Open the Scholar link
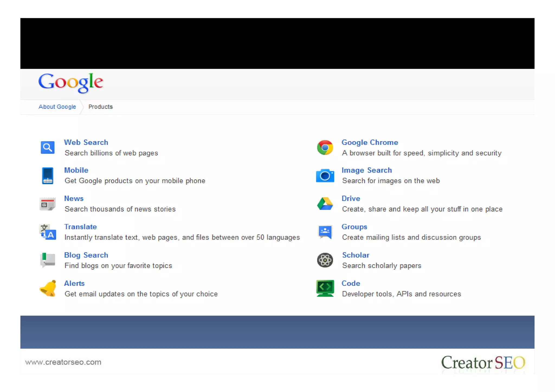The image size is (555, 392). click(x=355, y=255)
